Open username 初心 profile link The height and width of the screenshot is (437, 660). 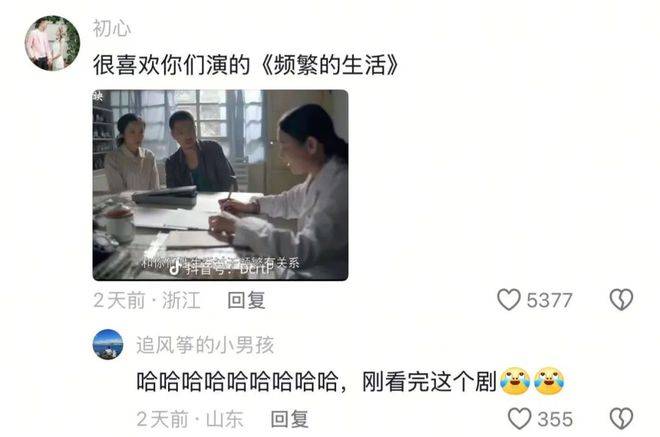[112, 28]
